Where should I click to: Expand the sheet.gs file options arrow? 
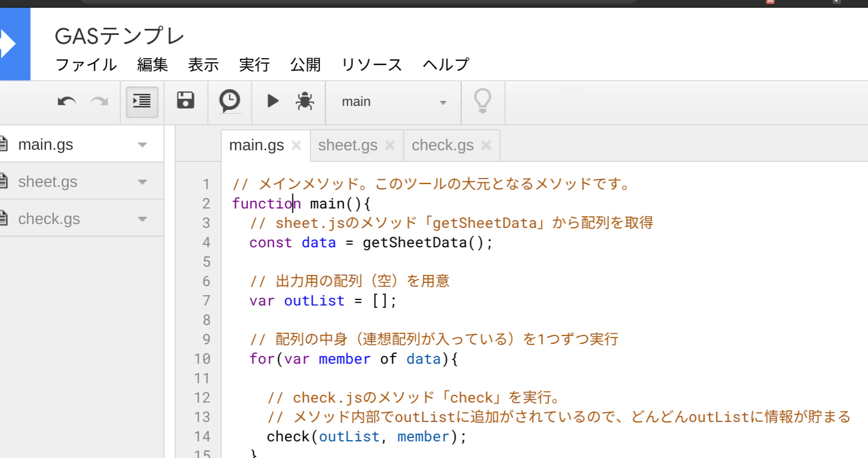(143, 182)
